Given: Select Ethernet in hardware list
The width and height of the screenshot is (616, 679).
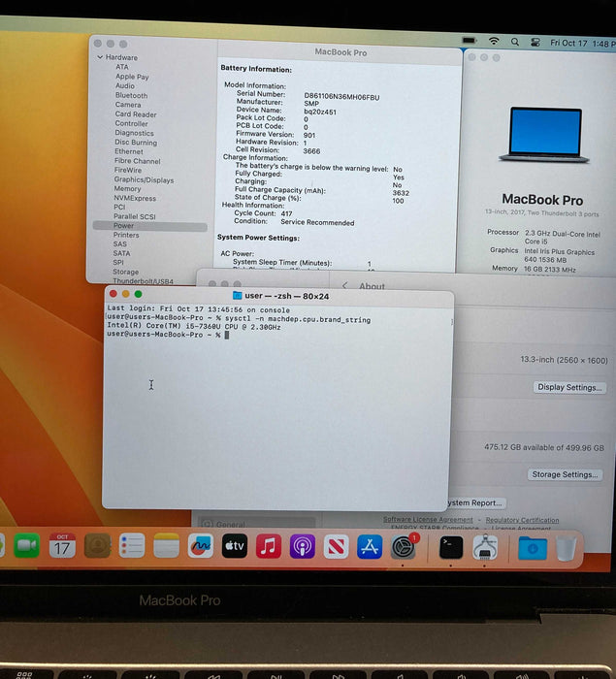Looking at the screenshot, I should (x=129, y=151).
